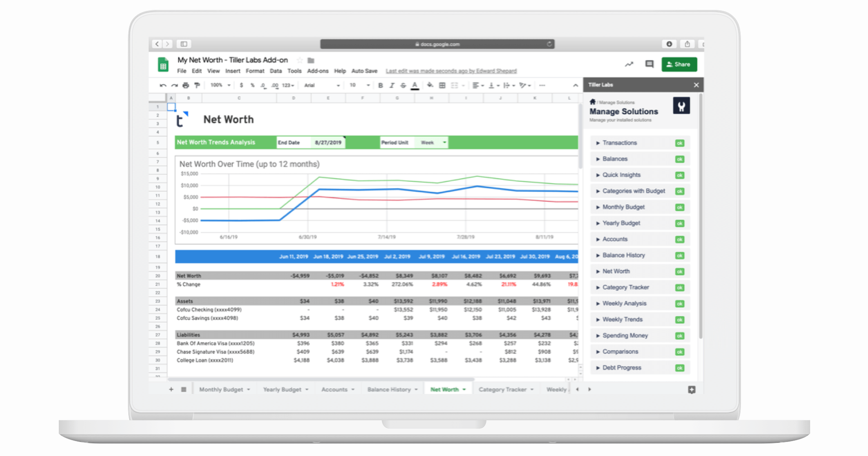Print the spreadsheet
The height and width of the screenshot is (456, 868).
185,85
